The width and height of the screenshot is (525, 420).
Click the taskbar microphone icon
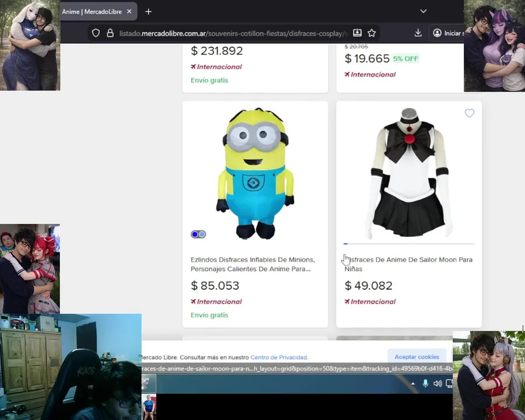click(425, 383)
